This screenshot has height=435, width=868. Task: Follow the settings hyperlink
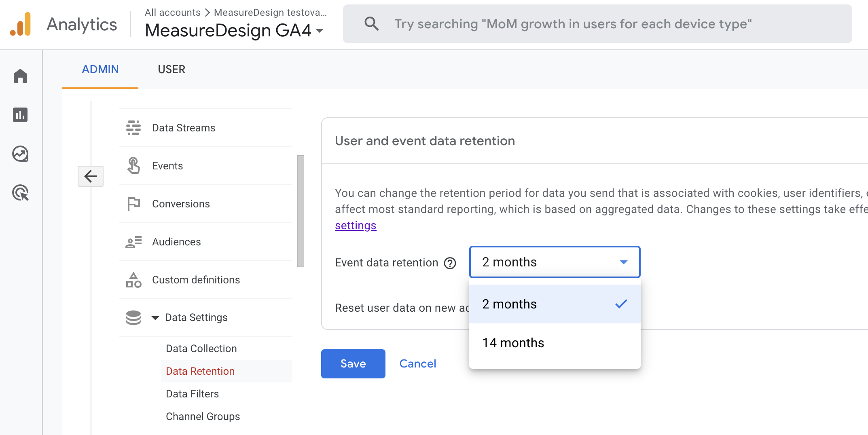click(356, 225)
